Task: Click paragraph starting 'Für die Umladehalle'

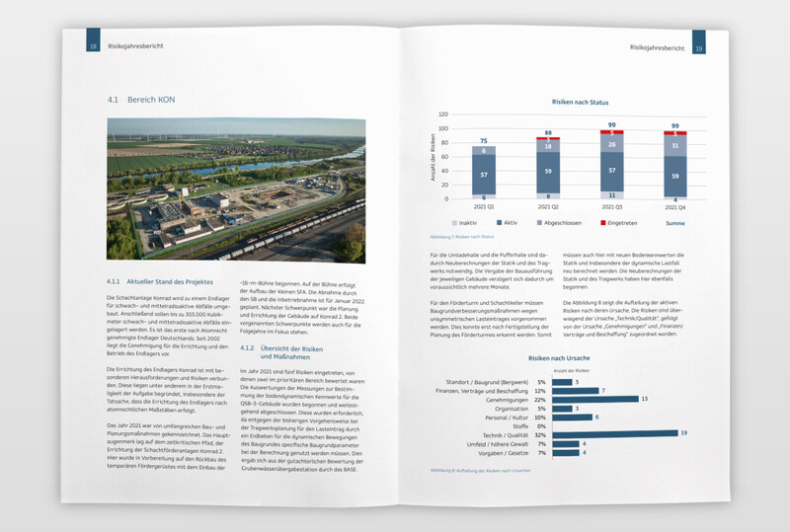Action: point(492,271)
